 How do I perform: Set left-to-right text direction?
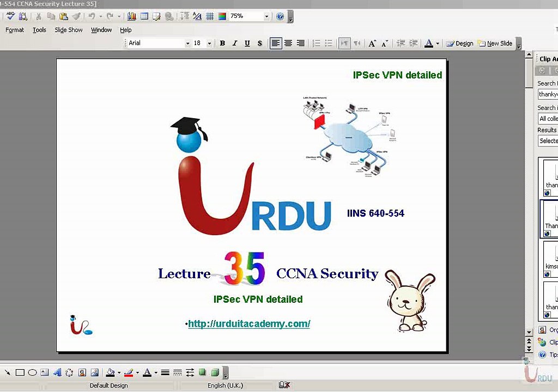coord(344,44)
